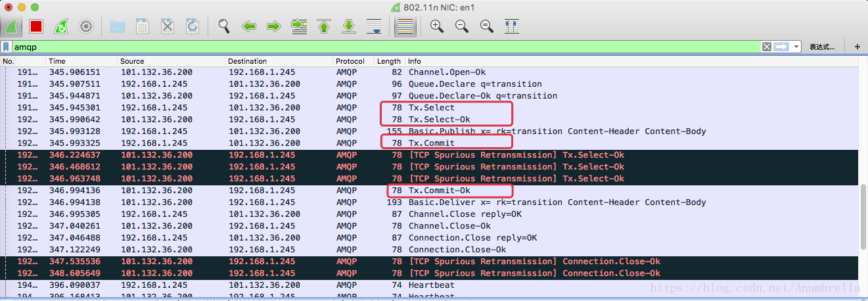Sort by Protocol column header
The height and width of the screenshot is (301, 868).
[x=354, y=61]
